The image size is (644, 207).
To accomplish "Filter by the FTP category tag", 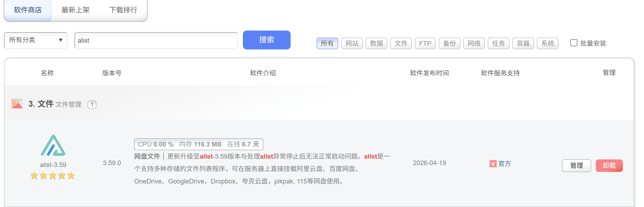I will coord(425,43).
